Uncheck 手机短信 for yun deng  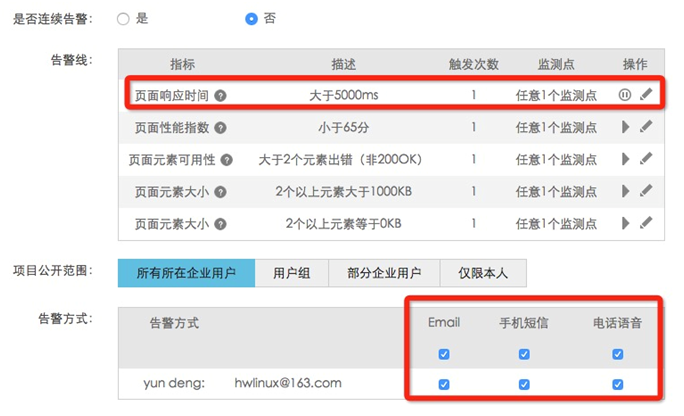pyautogui.click(x=524, y=384)
